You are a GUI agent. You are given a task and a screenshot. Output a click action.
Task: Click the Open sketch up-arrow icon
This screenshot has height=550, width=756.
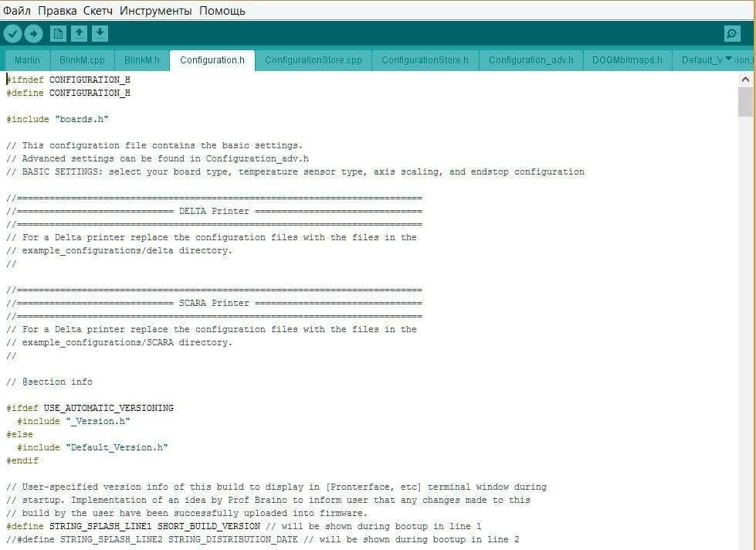point(79,33)
